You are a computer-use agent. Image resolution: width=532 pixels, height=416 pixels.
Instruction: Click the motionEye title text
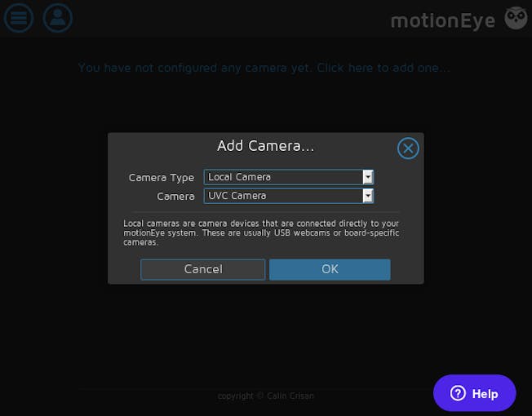(443, 20)
